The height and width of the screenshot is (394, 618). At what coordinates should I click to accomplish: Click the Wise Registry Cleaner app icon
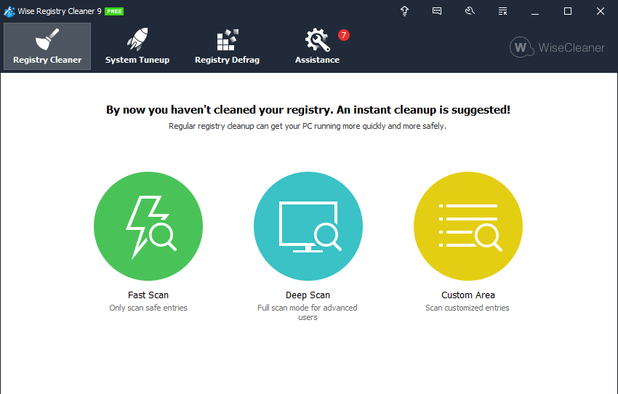point(9,11)
